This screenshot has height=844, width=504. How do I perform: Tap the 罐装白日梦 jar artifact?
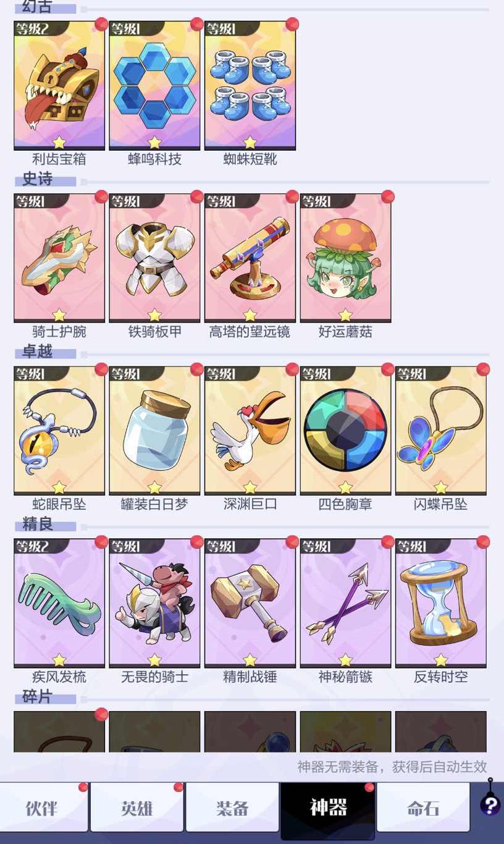[x=154, y=430]
